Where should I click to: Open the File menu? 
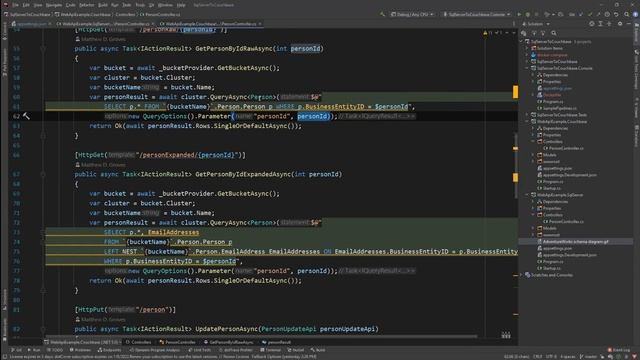(16, 5)
